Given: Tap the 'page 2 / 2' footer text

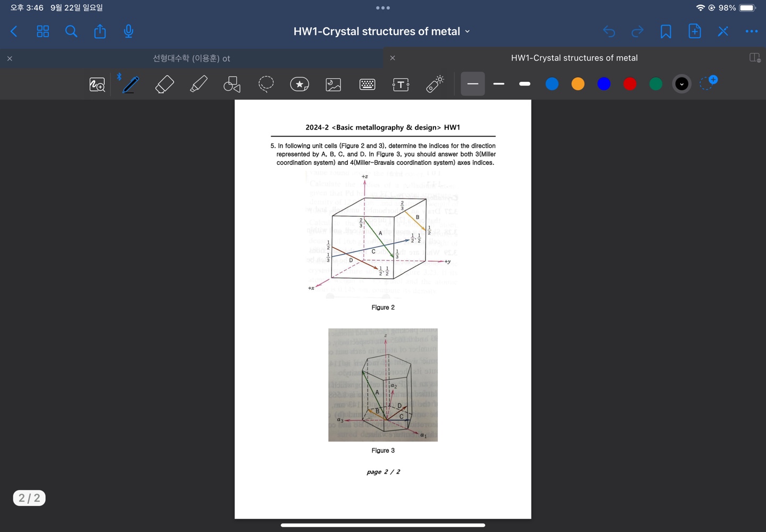Looking at the screenshot, I should 383,472.
